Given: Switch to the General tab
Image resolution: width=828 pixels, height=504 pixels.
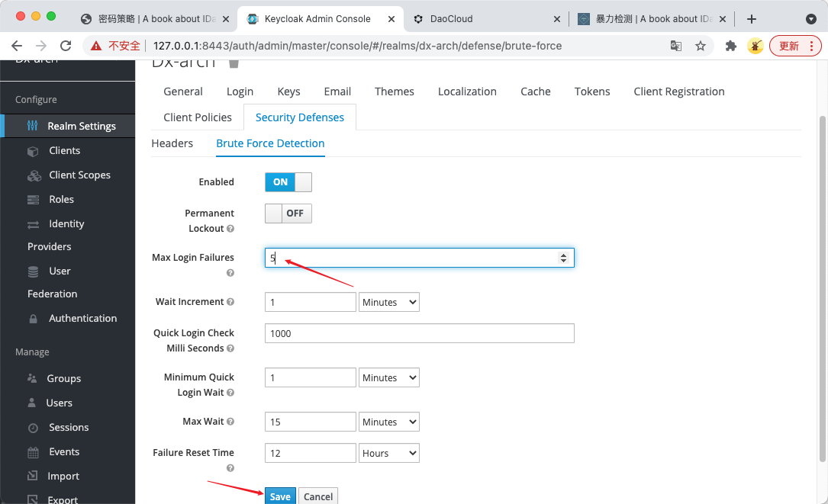Looking at the screenshot, I should 183,91.
